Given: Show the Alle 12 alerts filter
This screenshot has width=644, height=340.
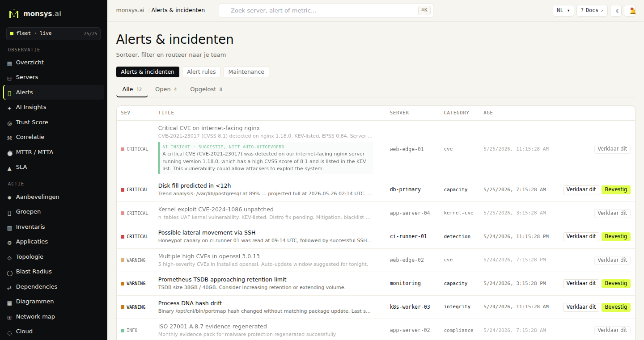Looking at the screenshot, I should (132, 89).
